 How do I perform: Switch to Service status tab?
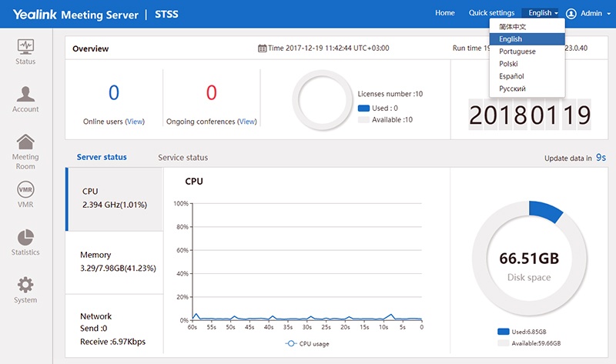pos(183,158)
